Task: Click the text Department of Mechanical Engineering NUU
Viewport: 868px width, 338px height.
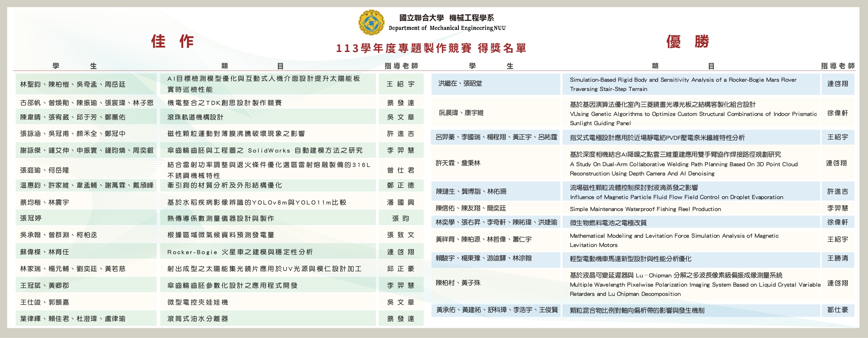Action: pos(447,28)
